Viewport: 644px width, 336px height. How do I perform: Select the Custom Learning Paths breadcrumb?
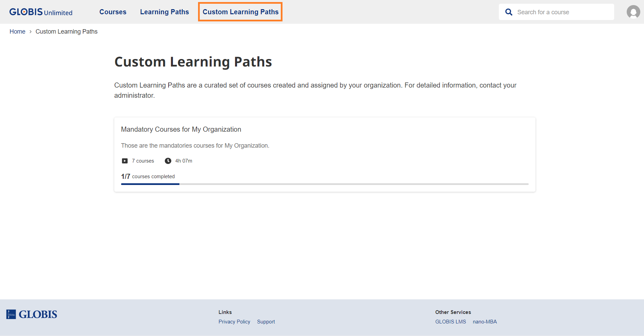(x=66, y=31)
